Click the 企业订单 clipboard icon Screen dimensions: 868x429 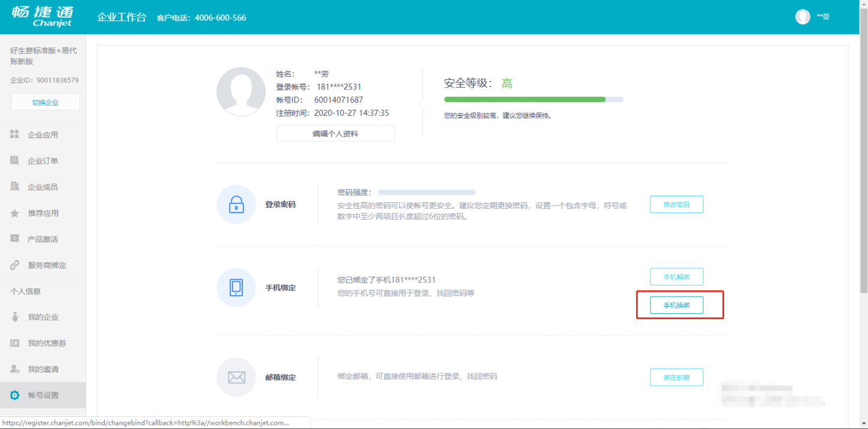tap(15, 160)
